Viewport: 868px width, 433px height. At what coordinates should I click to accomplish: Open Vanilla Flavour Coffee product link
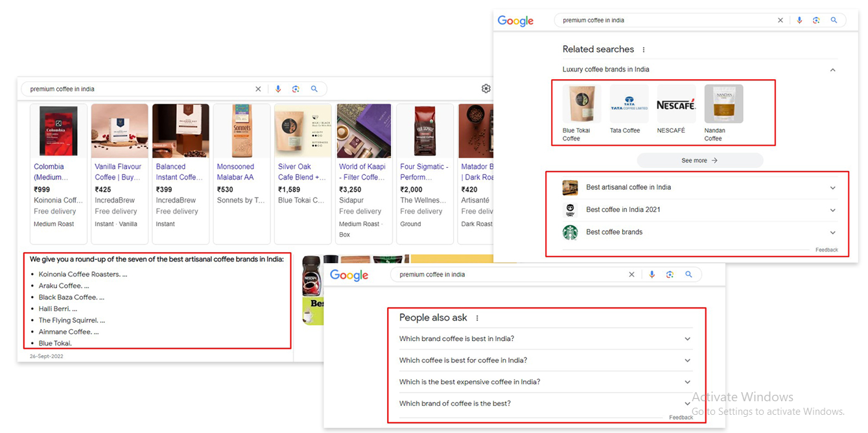point(118,172)
